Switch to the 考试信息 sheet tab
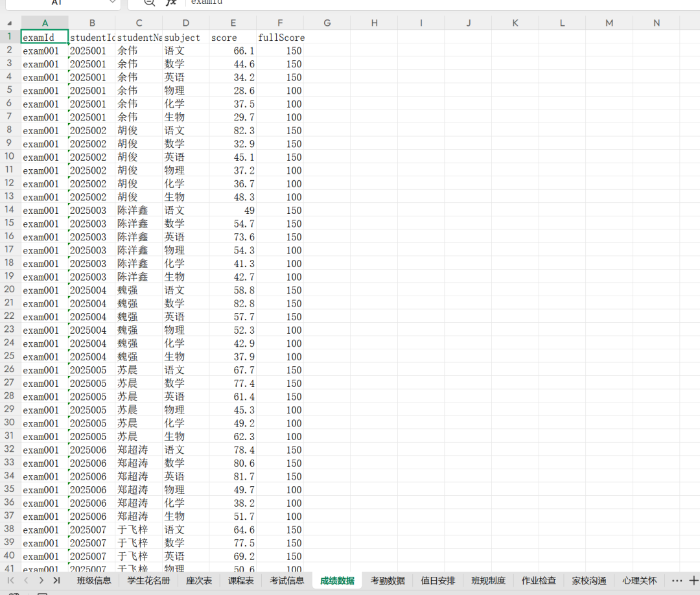This screenshot has height=595, width=700. [287, 581]
